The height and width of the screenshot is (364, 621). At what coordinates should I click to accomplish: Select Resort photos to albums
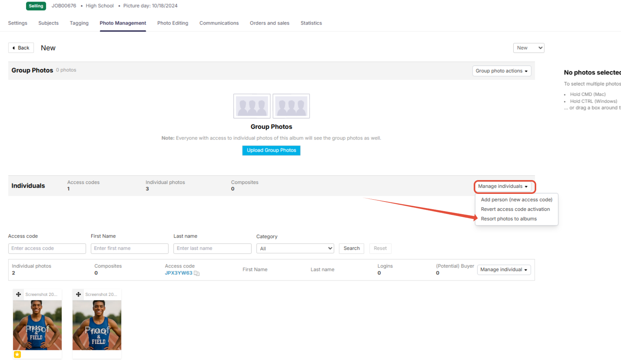pyautogui.click(x=509, y=219)
